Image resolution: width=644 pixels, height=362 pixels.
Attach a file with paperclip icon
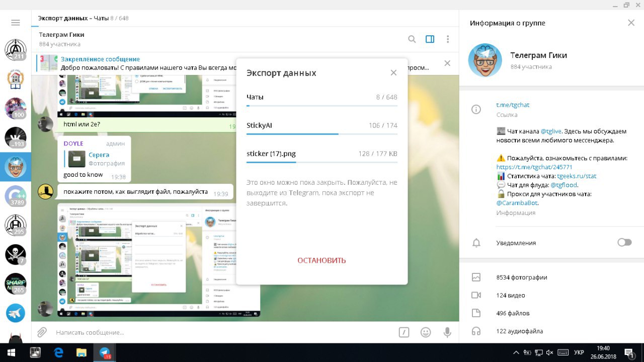click(x=42, y=332)
